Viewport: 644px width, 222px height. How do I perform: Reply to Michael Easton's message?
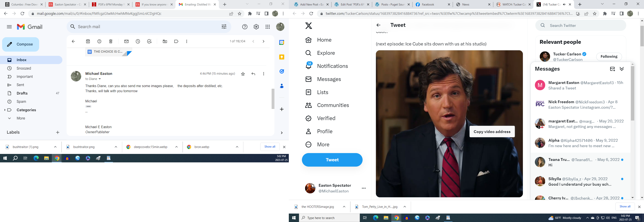(x=253, y=74)
